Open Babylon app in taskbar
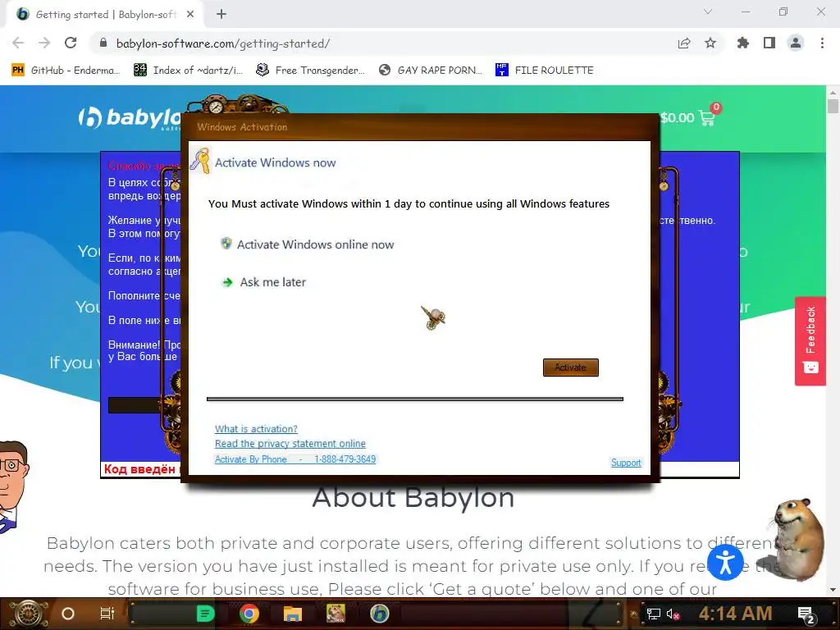This screenshot has width=840, height=630. coord(379,614)
